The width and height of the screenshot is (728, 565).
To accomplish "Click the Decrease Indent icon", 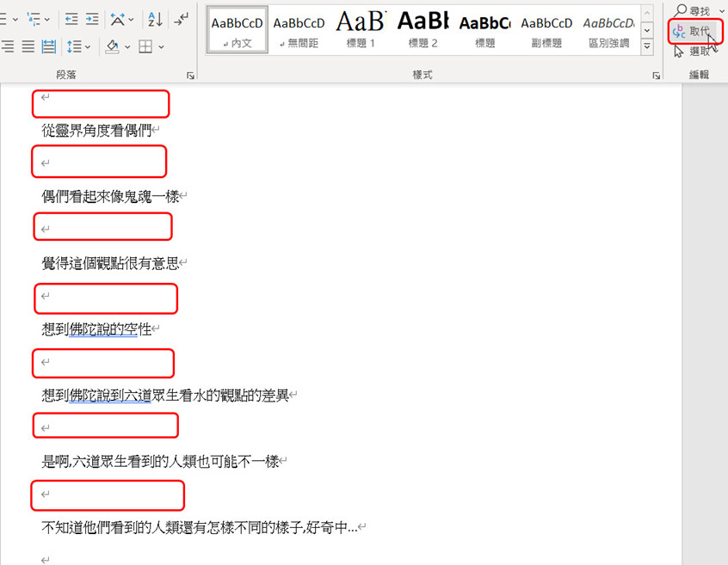I will (x=71, y=19).
